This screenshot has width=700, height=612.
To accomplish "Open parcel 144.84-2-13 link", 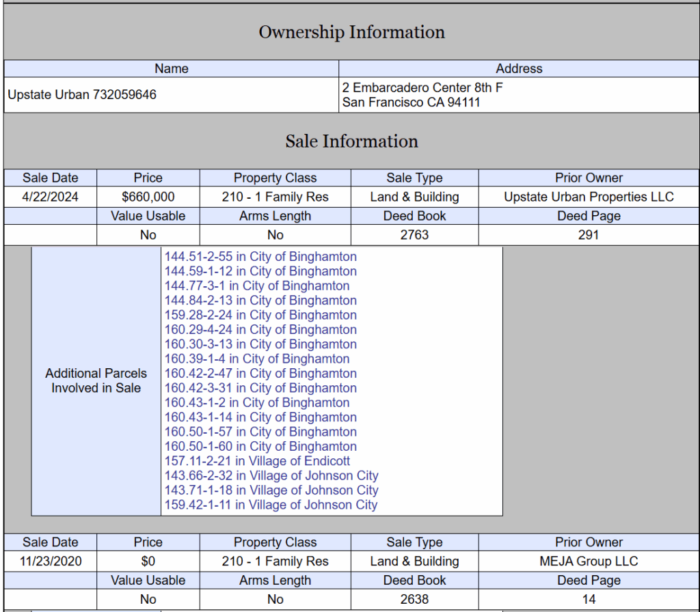I will click(x=260, y=301).
